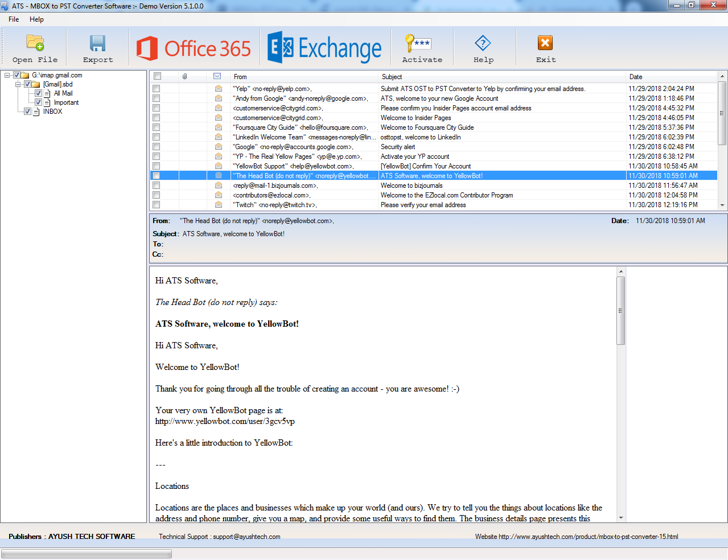Uncheck the Important folder checkbox

coord(38,102)
